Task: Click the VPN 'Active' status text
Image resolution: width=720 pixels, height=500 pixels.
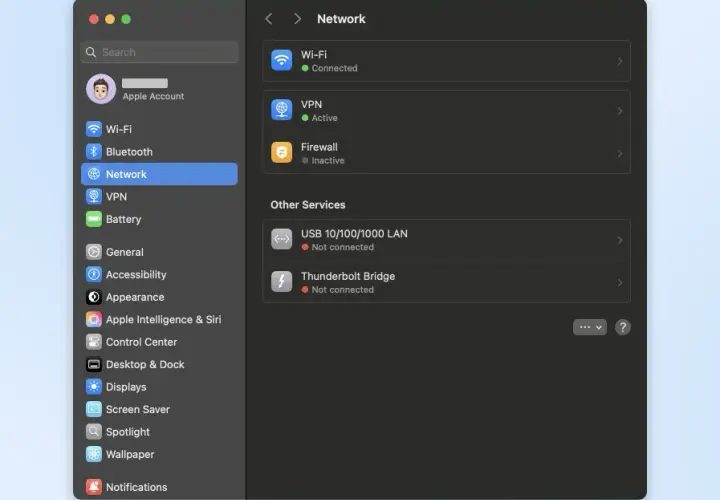Action: (x=325, y=118)
